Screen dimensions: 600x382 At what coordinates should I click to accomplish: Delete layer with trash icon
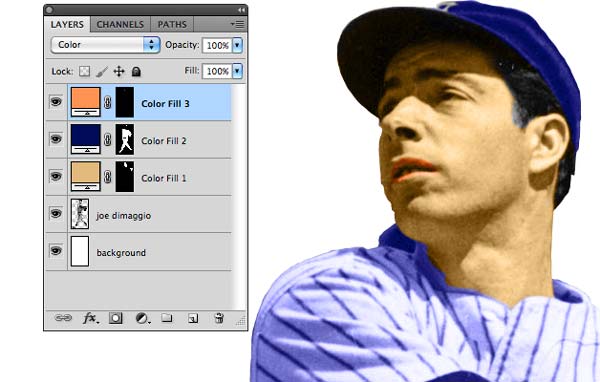point(219,318)
